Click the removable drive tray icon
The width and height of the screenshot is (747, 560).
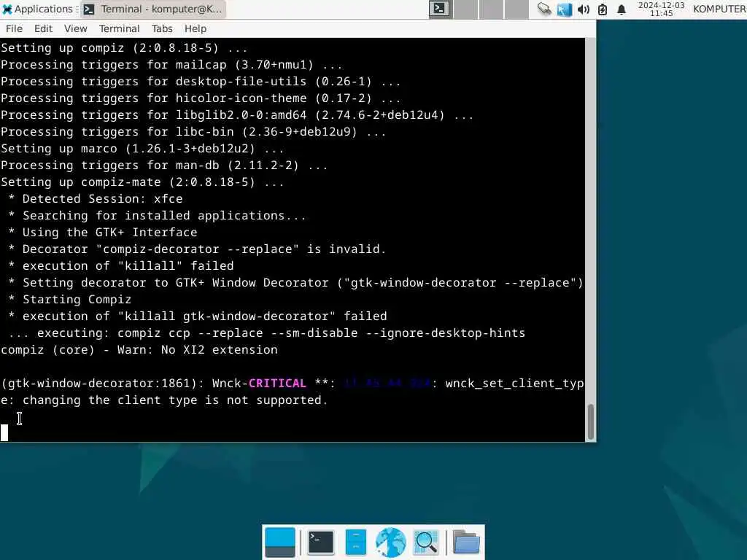pos(544,9)
